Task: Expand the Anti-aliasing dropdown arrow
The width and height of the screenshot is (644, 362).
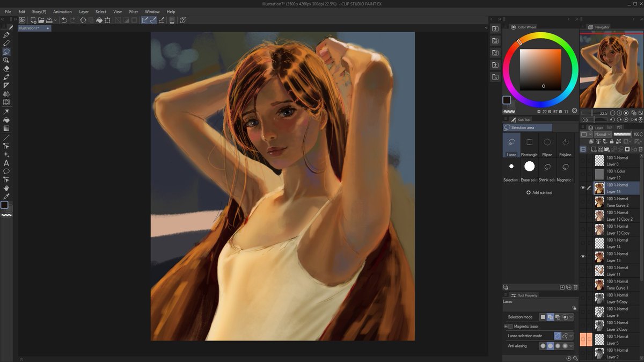Action: [571, 346]
